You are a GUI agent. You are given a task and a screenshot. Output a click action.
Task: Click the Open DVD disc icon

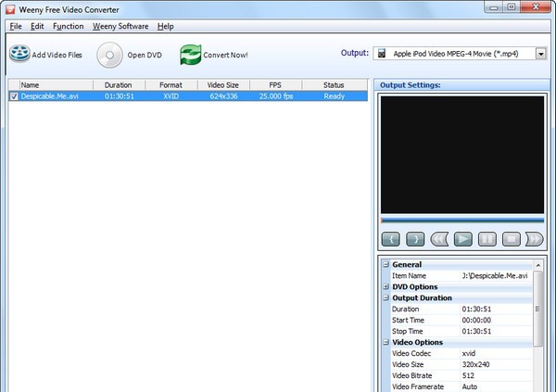click(x=109, y=55)
